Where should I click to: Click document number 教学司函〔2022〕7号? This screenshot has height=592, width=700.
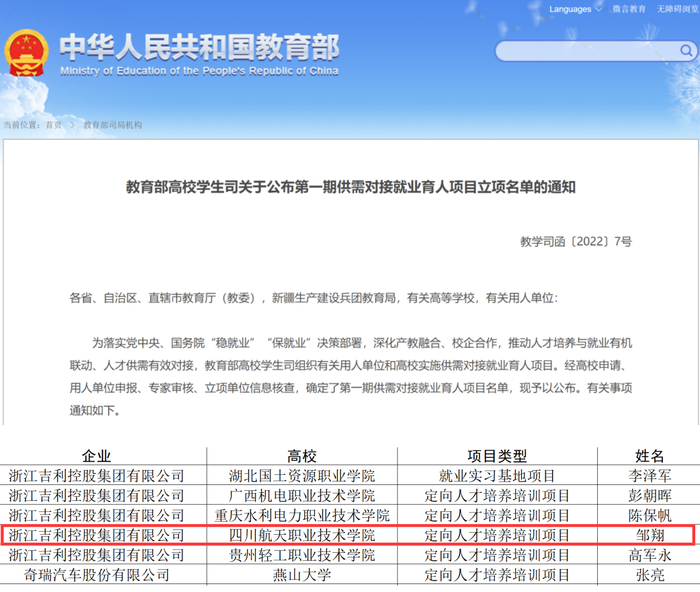575,242
